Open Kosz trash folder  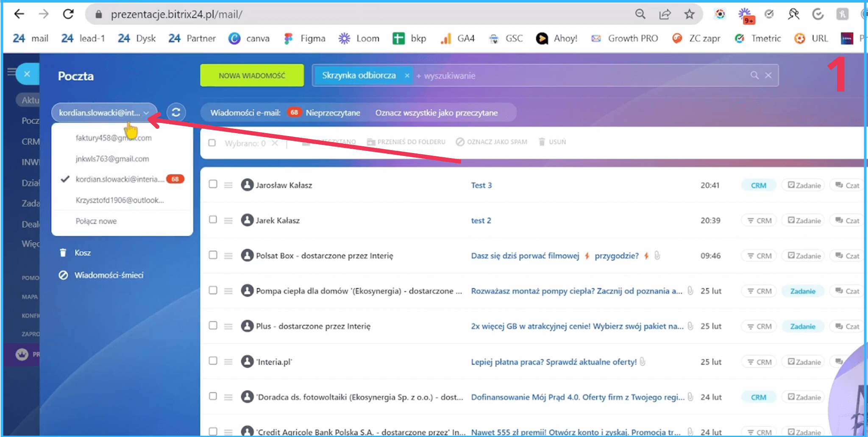tap(82, 253)
